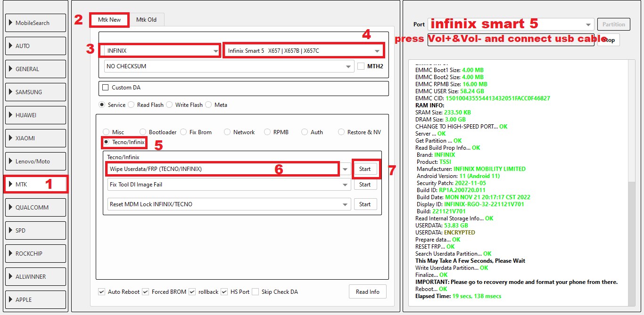Viewport: 644px width, 315px height.
Task: Open the NO CHECKSUM dropdown
Action: pos(229,66)
